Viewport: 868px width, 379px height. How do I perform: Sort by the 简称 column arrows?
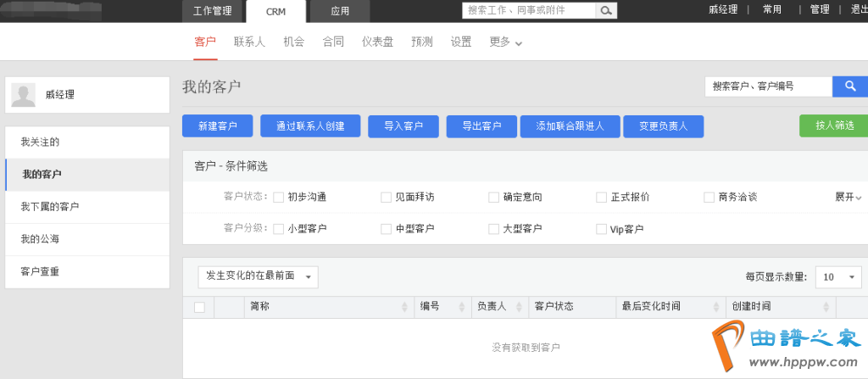pyautogui.click(x=404, y=307)
